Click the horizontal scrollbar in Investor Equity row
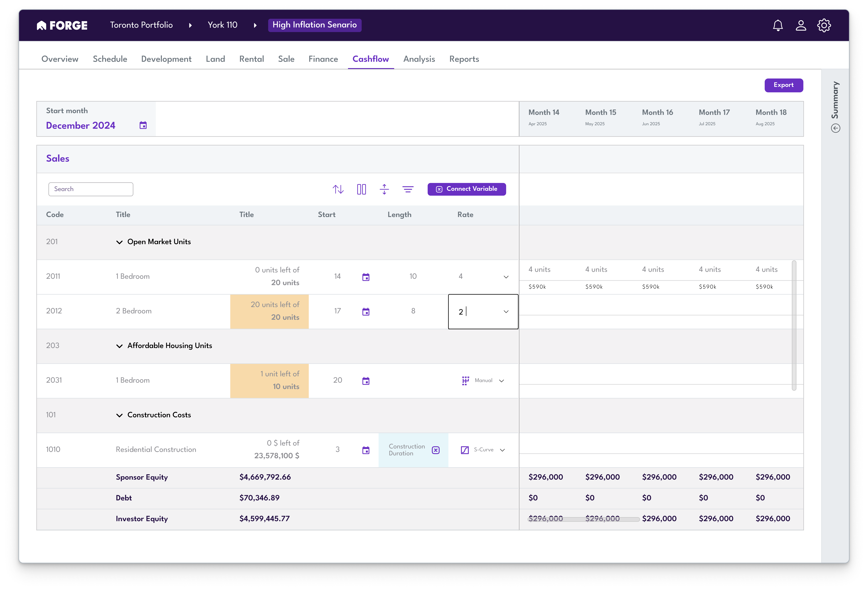The image size is (868, 591). (583, 519)
